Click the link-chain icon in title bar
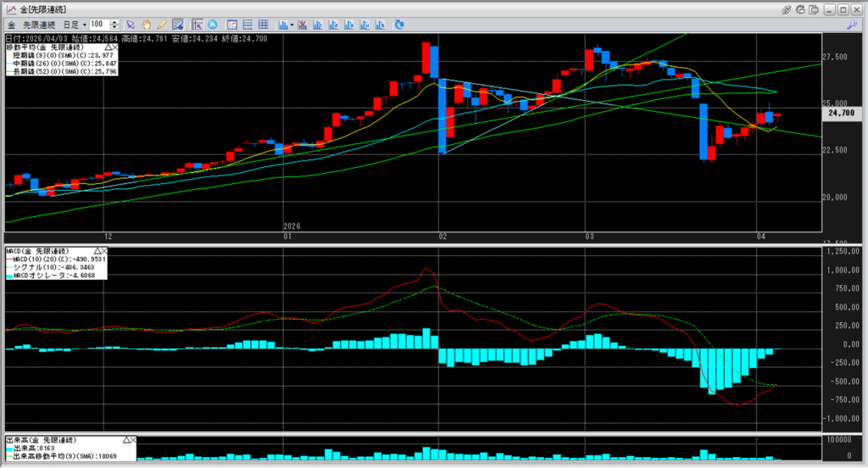 pyautogui.click(x=787, y=8)
